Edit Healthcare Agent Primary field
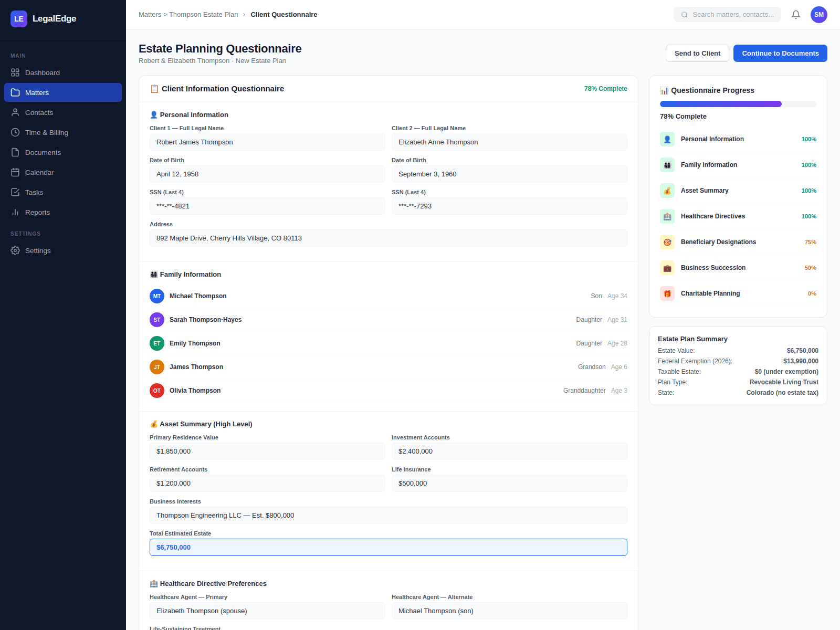Screen dimensions: 840x630 click(x=267, y=611)
